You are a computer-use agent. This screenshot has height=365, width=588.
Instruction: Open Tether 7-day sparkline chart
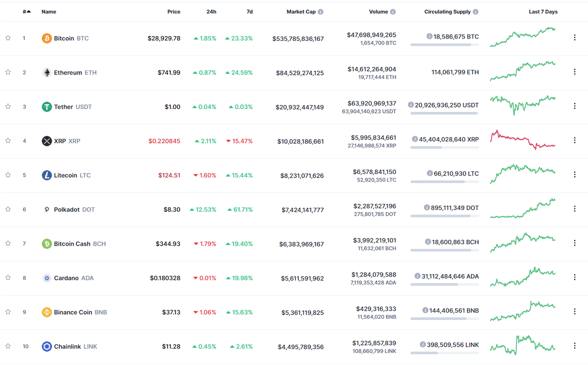click(523, 105)
